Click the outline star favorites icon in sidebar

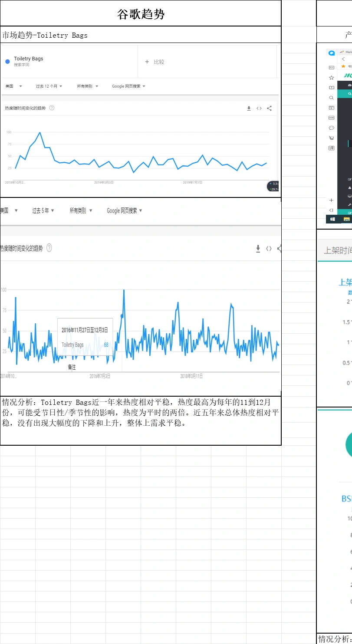click(x=332, y=78)
